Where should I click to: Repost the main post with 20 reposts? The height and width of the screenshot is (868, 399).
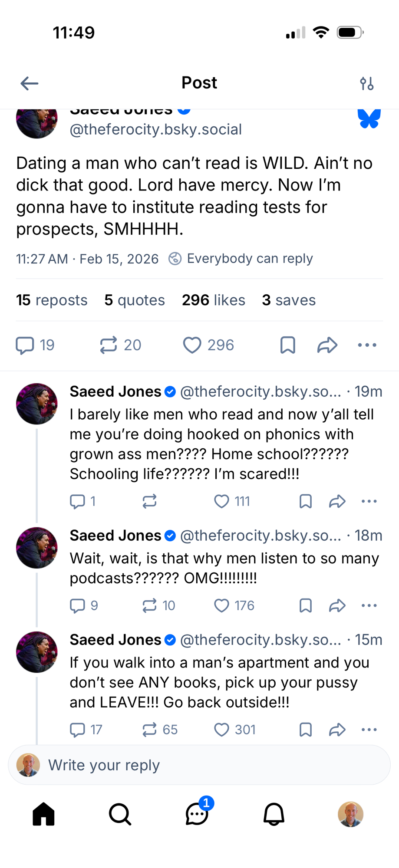109,345
